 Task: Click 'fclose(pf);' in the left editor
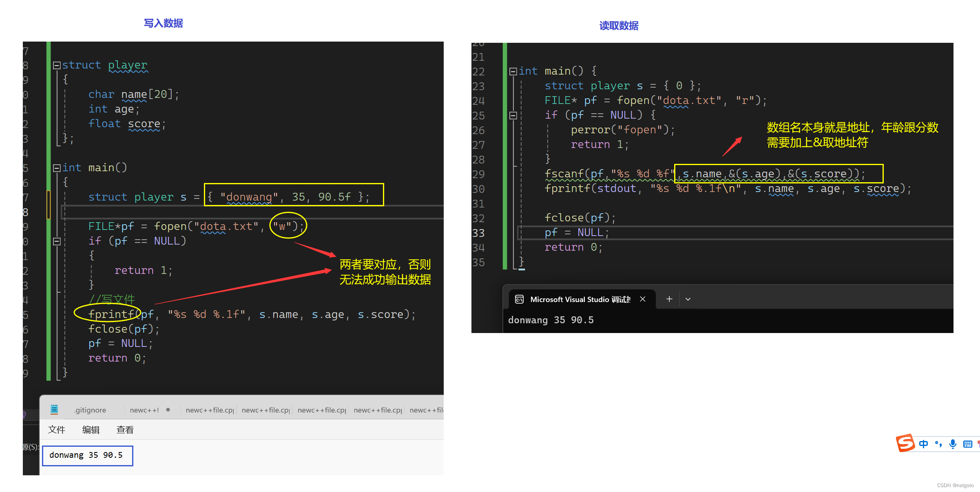(x=124, y=329)
